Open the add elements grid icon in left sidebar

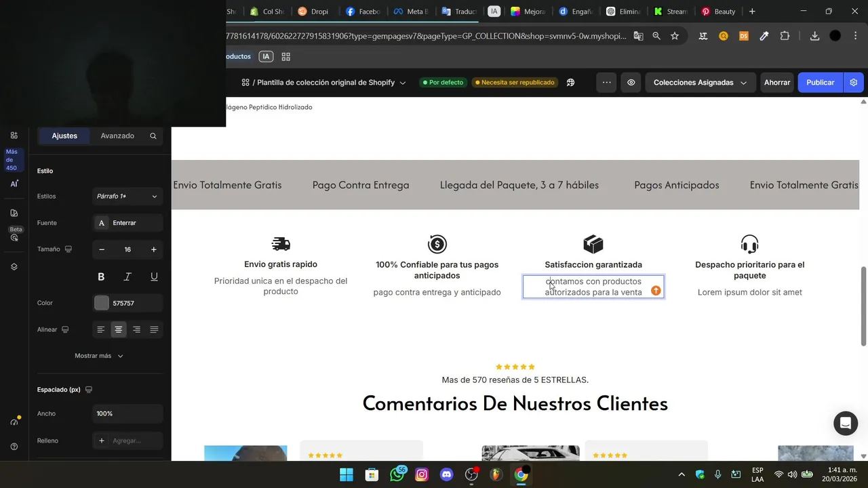(x=14, y=136)
